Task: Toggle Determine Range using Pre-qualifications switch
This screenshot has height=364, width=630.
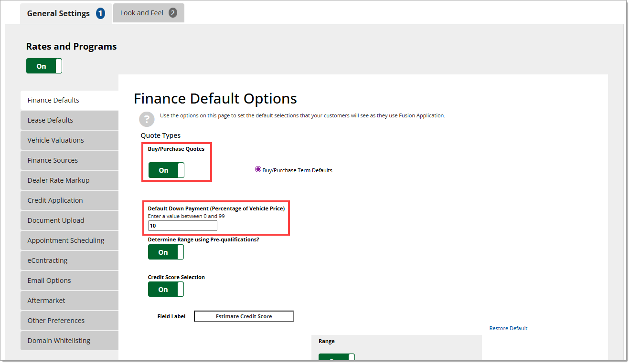Action: (166, 252)
